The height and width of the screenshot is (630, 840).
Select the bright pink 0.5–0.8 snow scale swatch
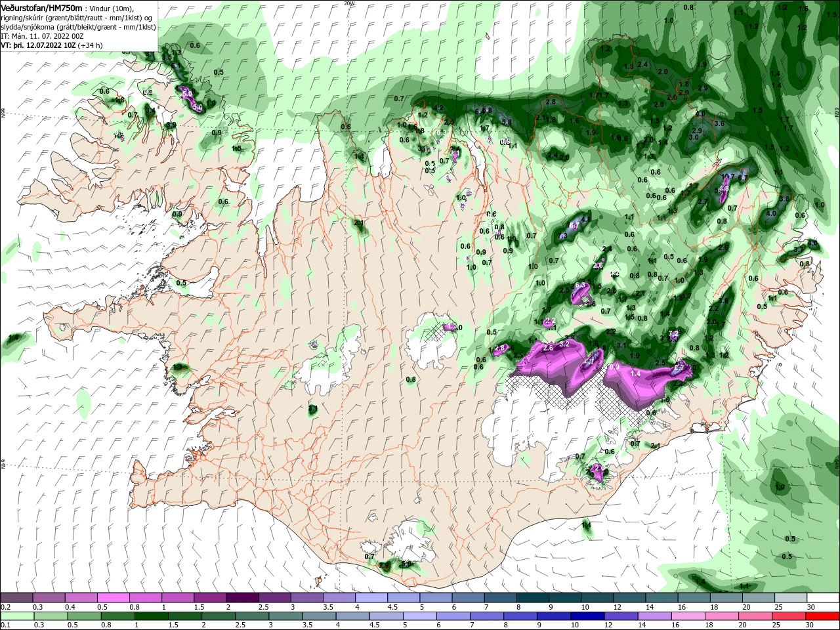[113, 598]
